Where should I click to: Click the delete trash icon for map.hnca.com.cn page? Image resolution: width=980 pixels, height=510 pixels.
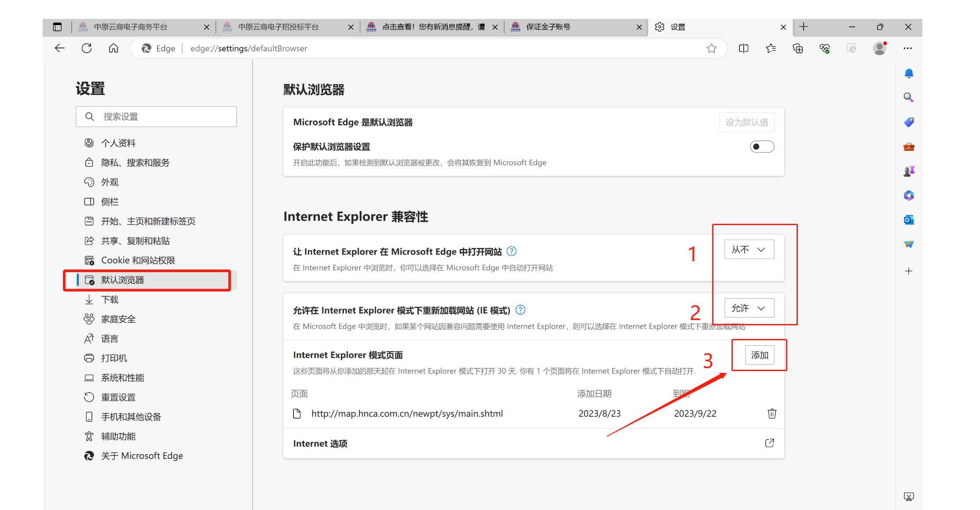772,413
